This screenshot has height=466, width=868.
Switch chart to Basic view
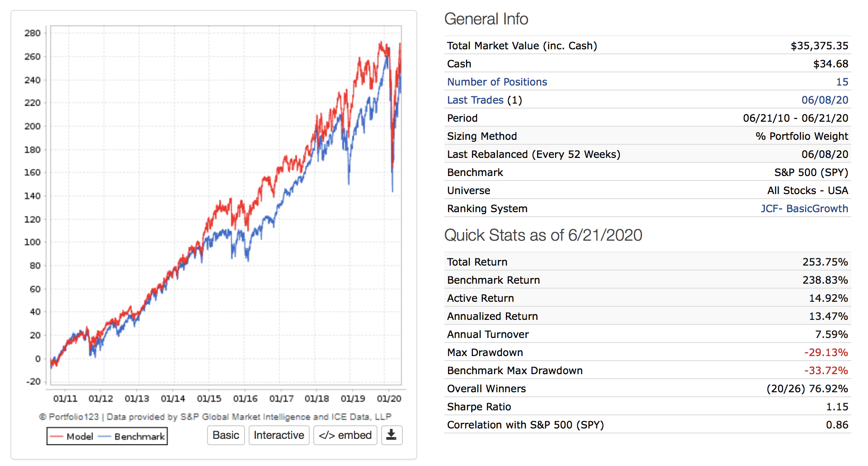pyautogui.click(x=226, y=435)
